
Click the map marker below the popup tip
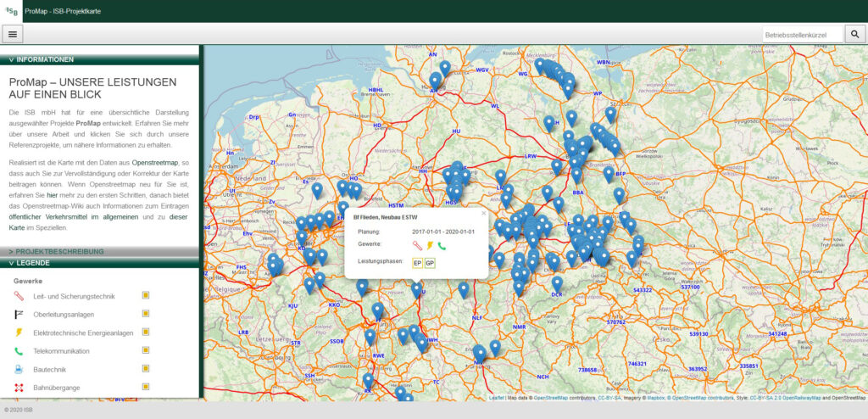click(416, 290)
